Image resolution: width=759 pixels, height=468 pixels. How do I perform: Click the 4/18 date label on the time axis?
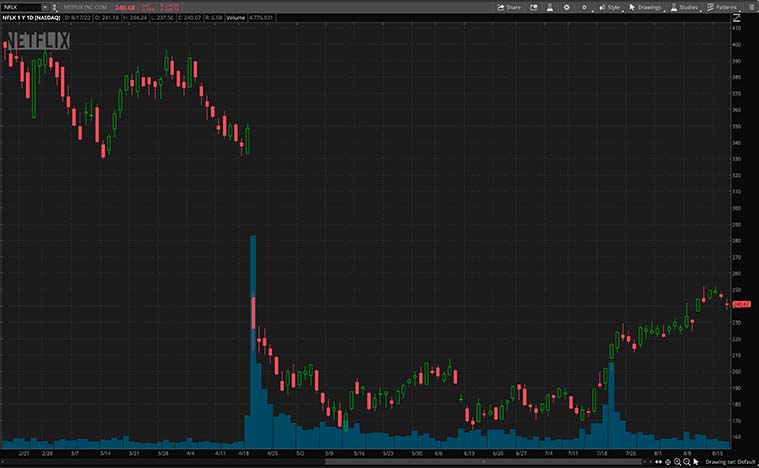(x=244, y=453)
